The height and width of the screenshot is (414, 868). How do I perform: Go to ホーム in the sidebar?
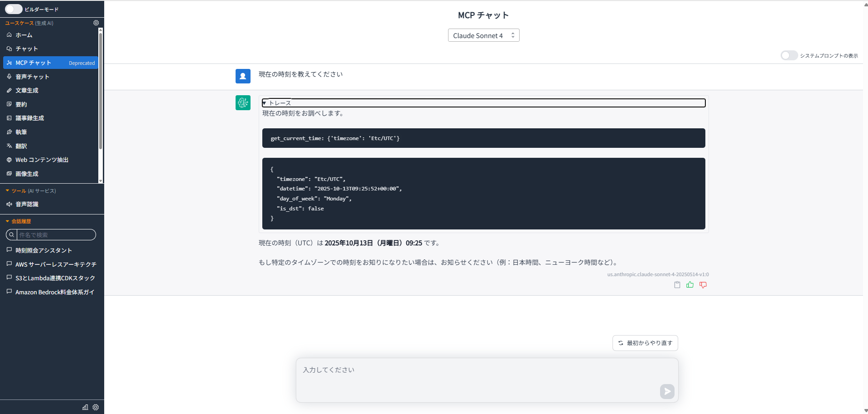[50, 35]
